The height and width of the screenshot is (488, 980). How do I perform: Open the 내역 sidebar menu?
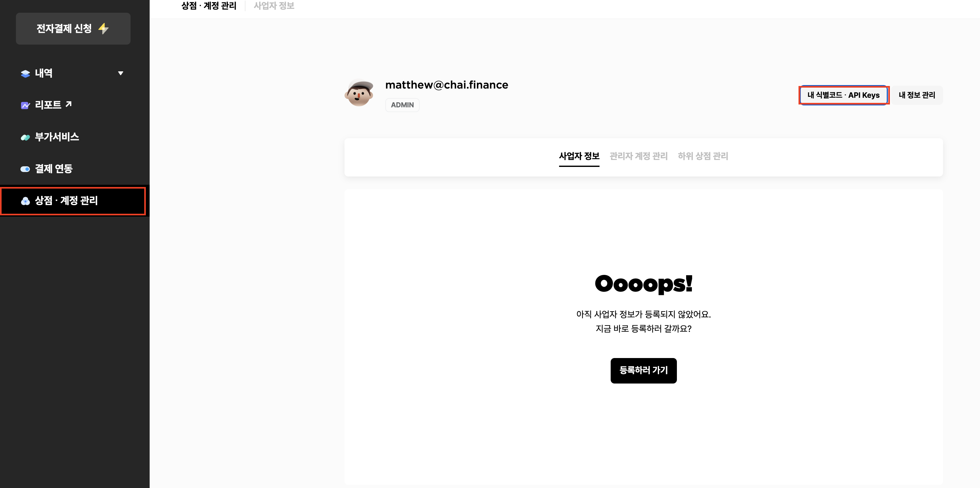coord(73,73)
